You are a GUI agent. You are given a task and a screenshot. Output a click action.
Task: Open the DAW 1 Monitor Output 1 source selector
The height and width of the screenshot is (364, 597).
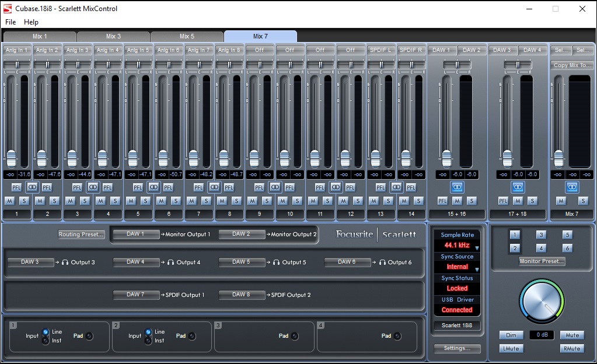135,234
